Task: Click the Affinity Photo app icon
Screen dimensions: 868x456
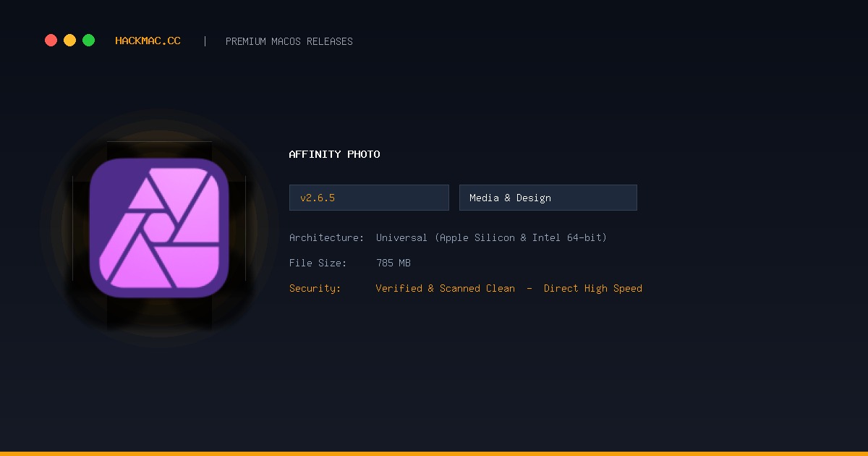Action: coord(159,228)
